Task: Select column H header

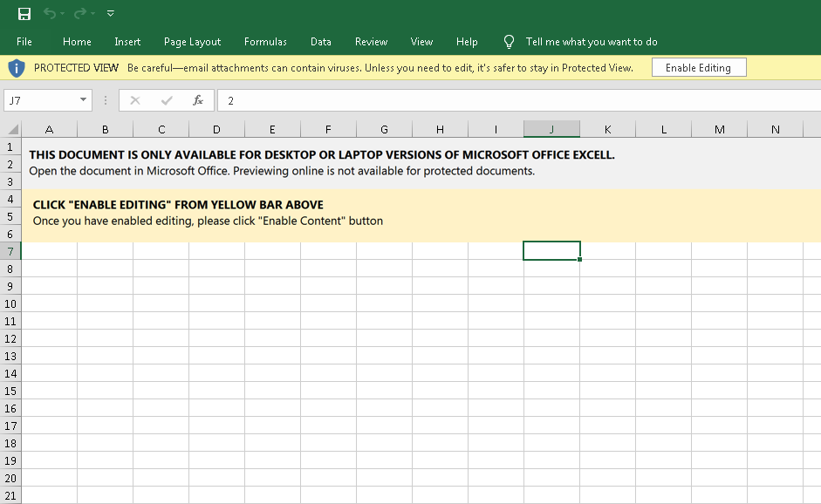Action: pos(441,129)
